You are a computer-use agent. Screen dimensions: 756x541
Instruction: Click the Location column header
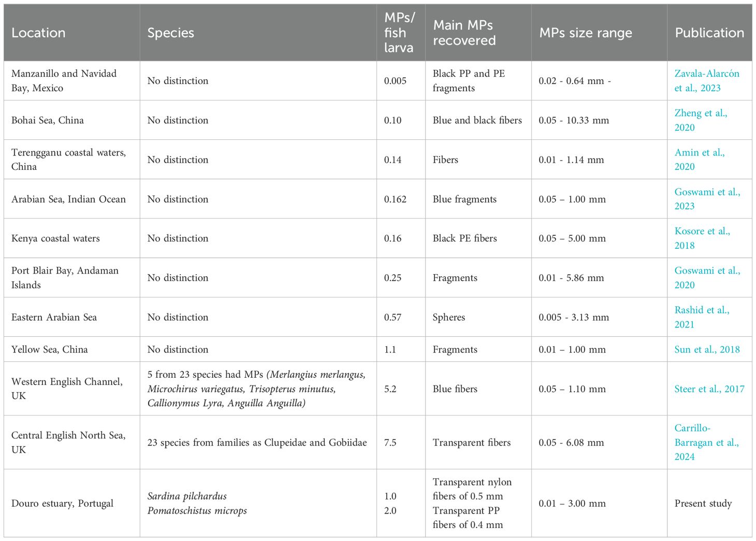tap(38, 33)
